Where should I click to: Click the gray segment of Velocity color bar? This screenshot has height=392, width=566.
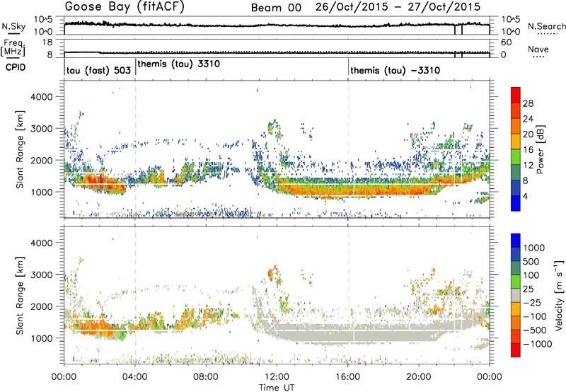click(x=516, y=296)
